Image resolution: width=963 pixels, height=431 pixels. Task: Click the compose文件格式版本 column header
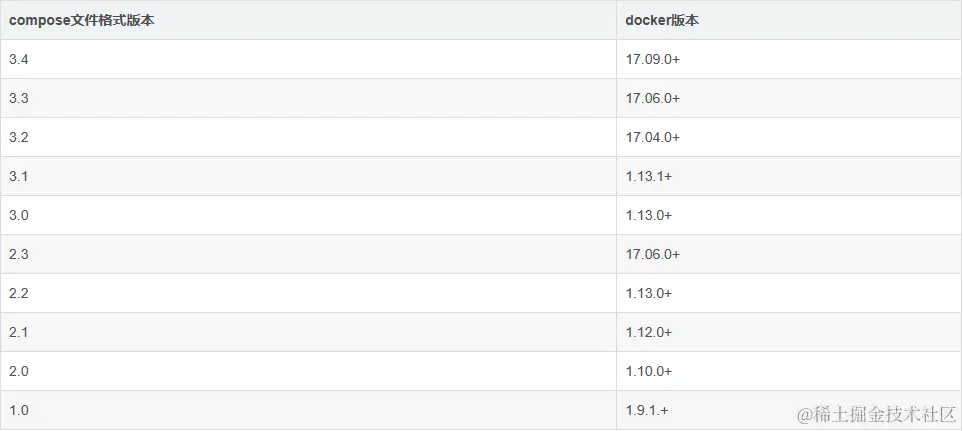(308, 20)
